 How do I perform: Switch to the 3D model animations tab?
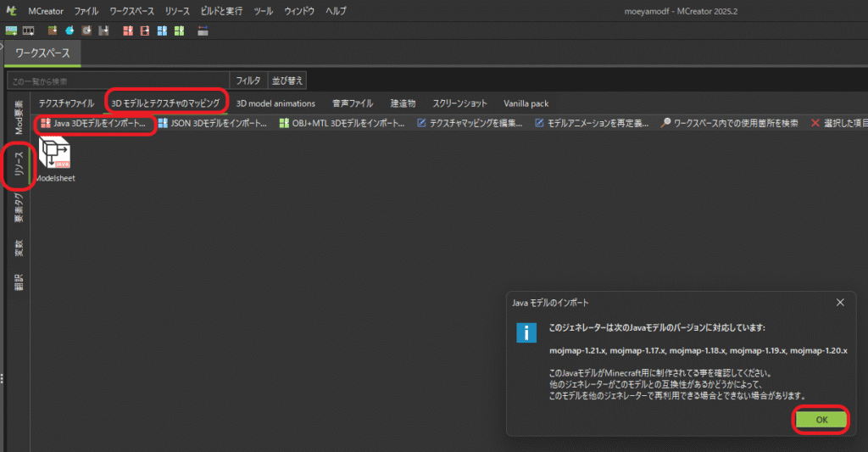(275, 103)
